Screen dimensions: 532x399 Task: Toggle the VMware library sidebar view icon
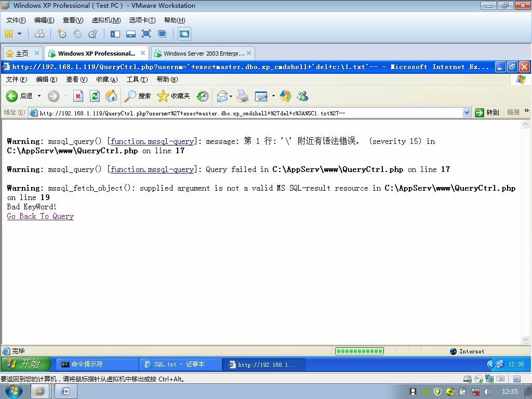tap(115, 34)
